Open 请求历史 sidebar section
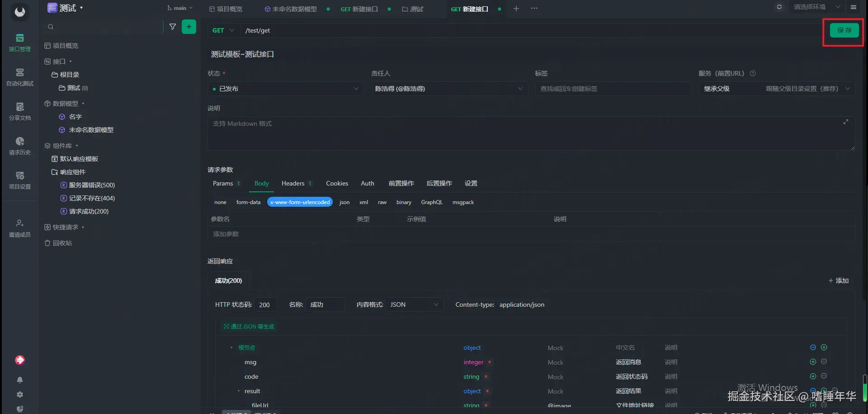This screenshot has width=868, height=414. 20,146
